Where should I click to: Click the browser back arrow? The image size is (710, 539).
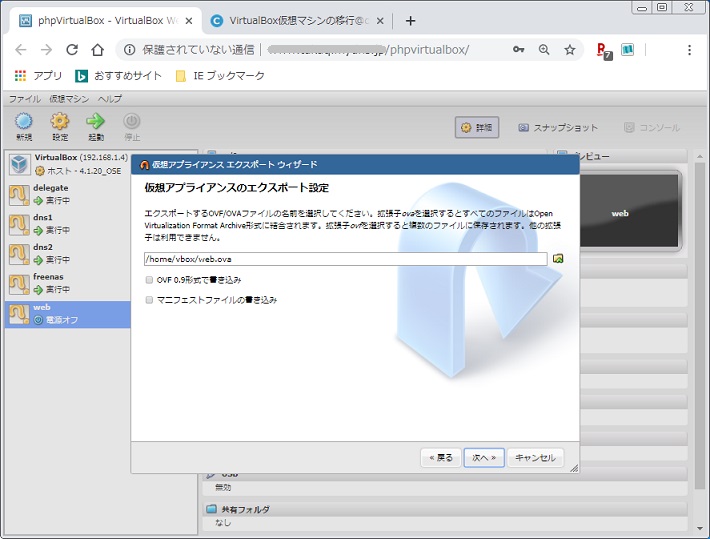[x=21, y=49]
